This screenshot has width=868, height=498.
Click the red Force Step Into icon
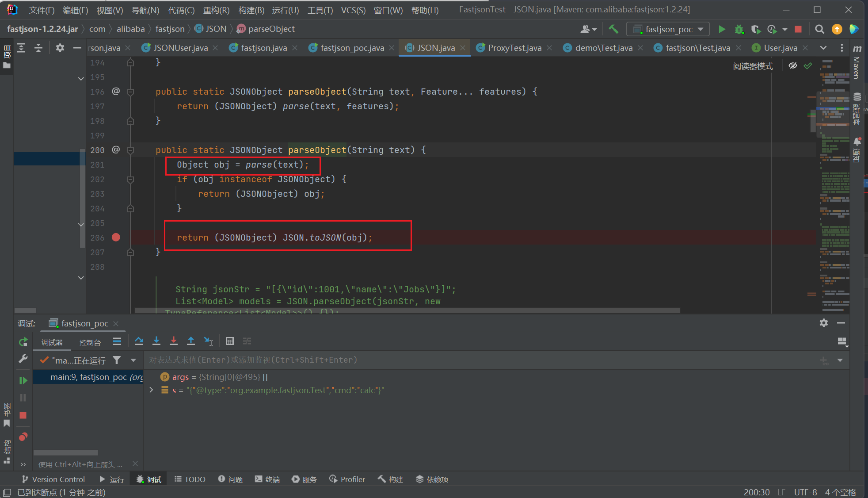tap(174, 341)
